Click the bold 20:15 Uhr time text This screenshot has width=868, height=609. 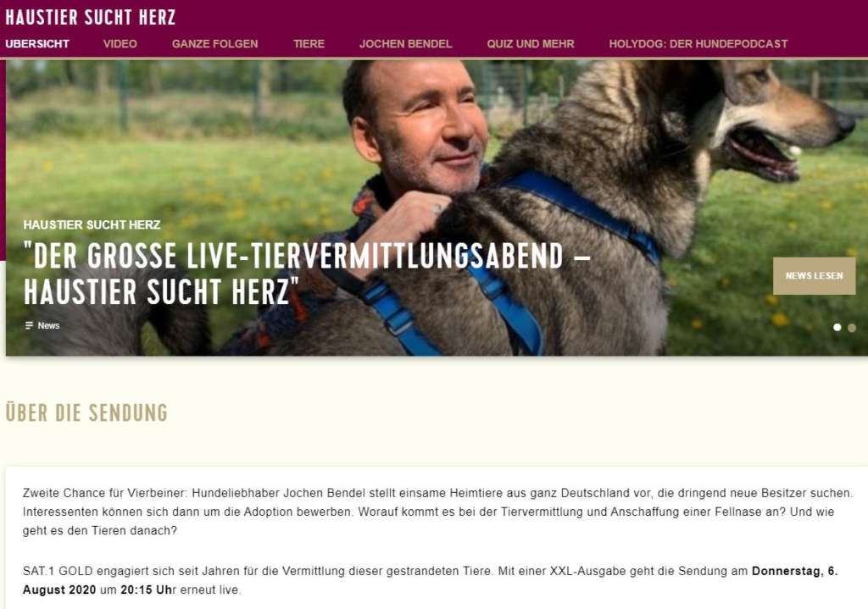pyautogui.click(x=146, y=590)
